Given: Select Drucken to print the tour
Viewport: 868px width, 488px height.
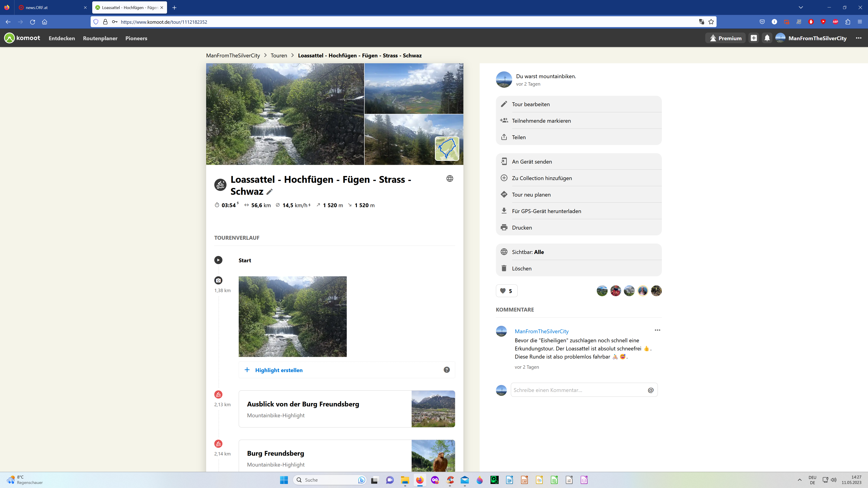Looking at the screenshot, I should tap(522, 228).
